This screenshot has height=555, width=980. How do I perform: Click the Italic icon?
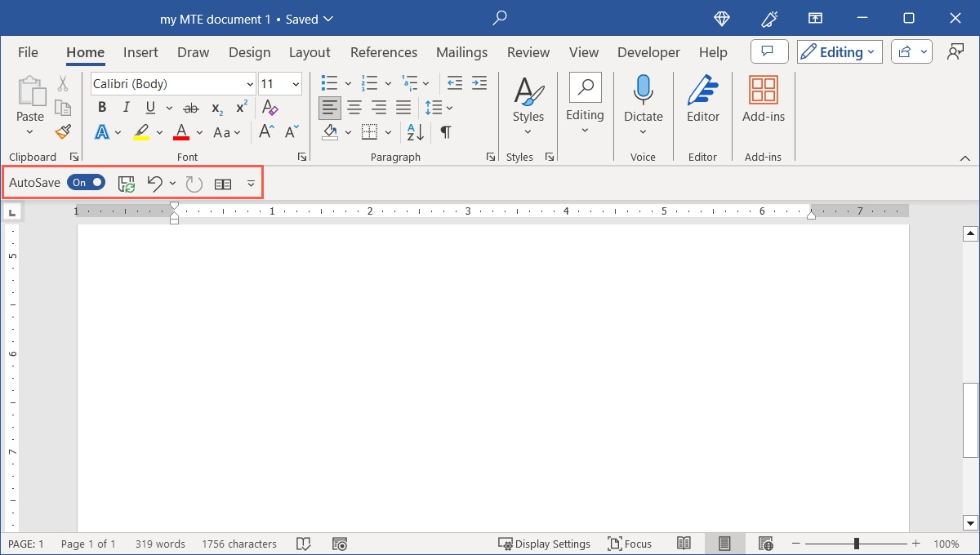pos(126,107)
